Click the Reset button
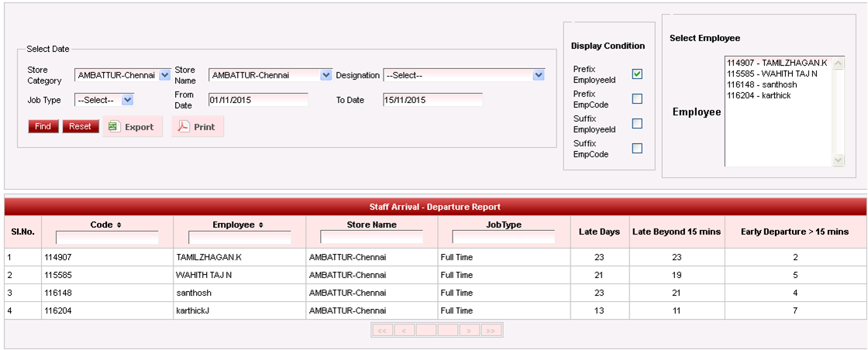 point(81,126)
